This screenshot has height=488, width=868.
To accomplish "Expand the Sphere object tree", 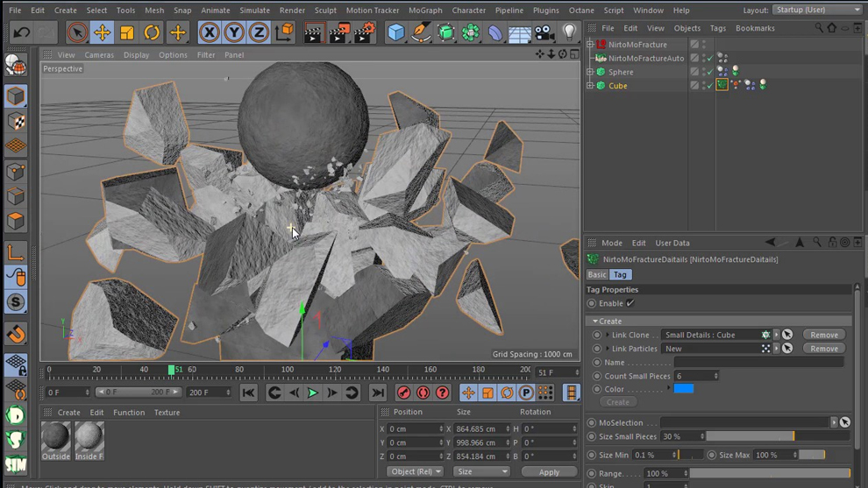I will (x=590, y=72).
